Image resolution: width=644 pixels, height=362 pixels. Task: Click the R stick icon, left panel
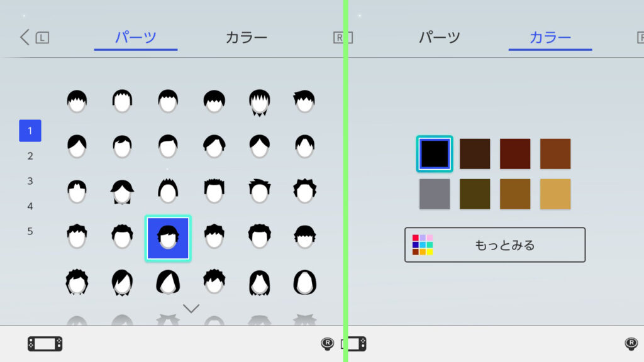click(327, 344)
